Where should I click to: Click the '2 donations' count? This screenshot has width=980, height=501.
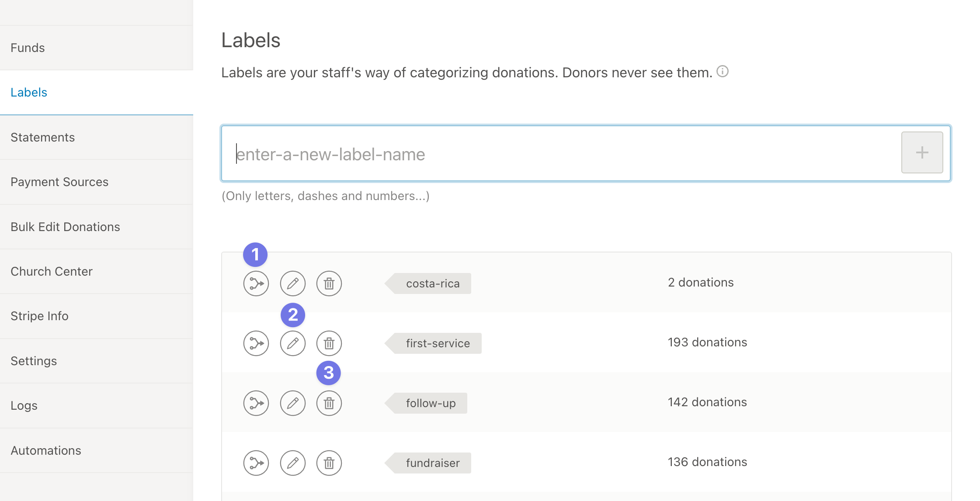701,283
